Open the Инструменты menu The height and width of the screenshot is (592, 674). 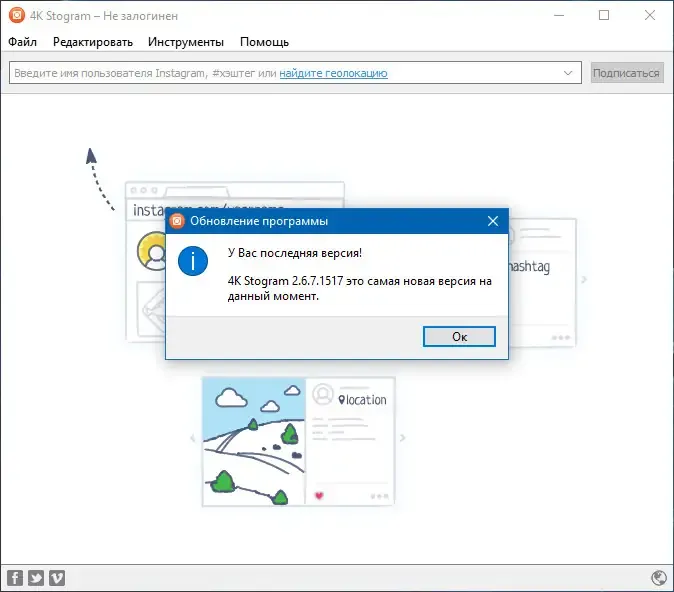coord(186,42)
